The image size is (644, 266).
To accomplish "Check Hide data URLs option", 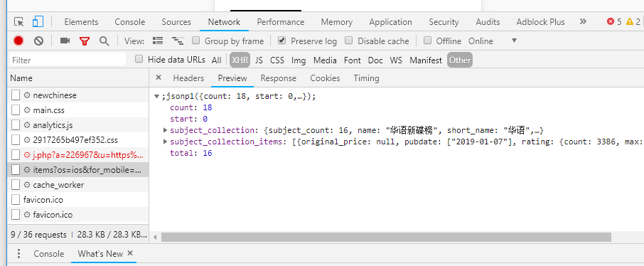I will tap(139, 59).
